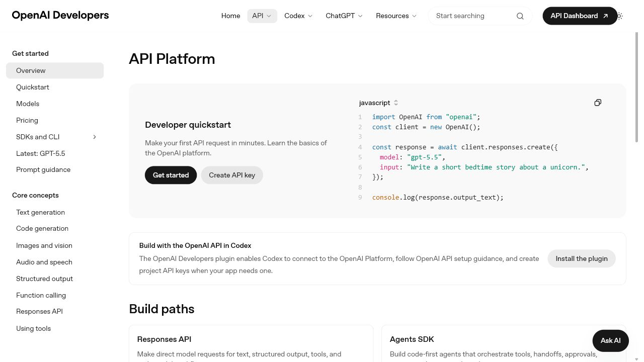Click the Install the plugin button

(582, 258)
